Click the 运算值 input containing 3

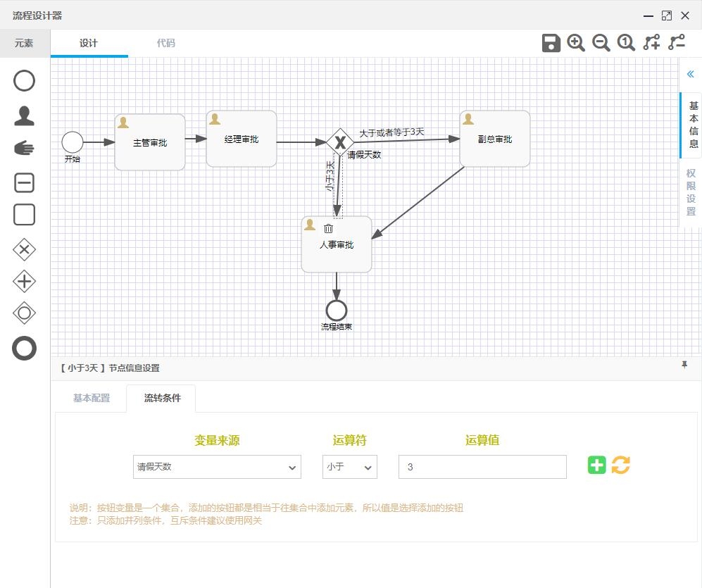482,466
